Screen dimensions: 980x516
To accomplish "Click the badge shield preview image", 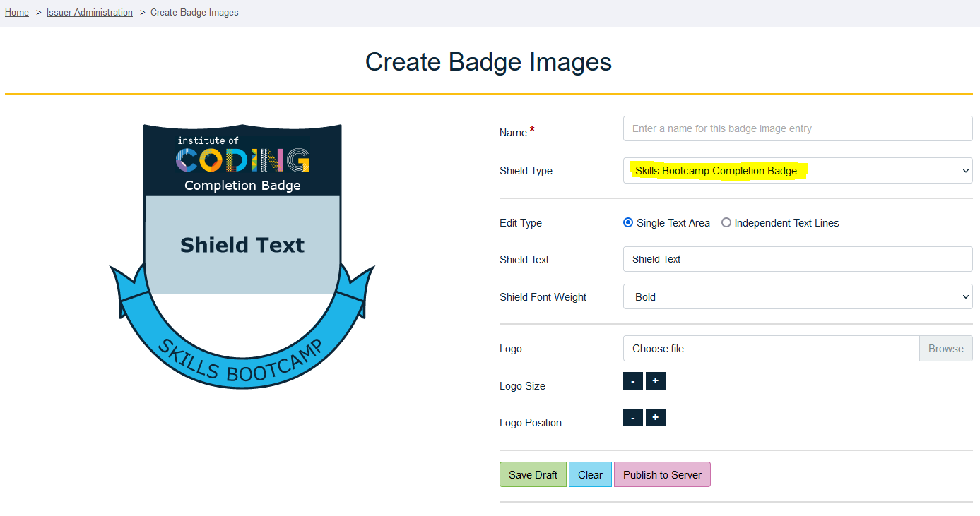I will coord(242,256).
